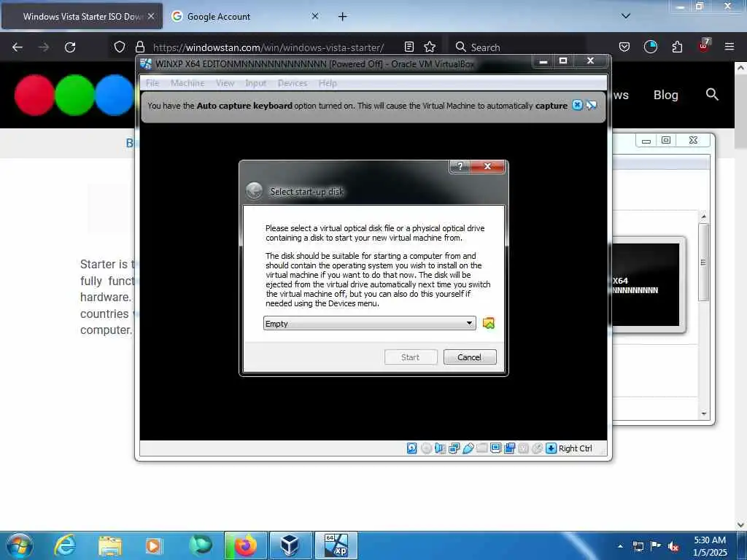Switch to Windows Vista Starter ISO tab
The height and width of the screenshot is (560, 747).
click(82, 16)
